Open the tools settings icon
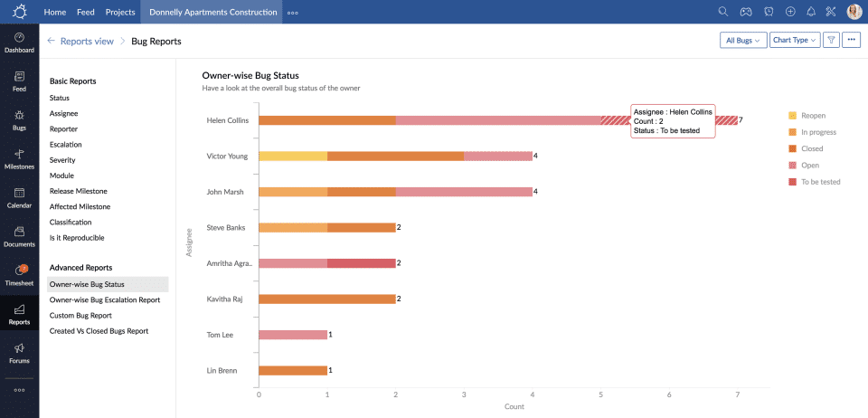The image size is (868, 418). click(x=833, y=12)
